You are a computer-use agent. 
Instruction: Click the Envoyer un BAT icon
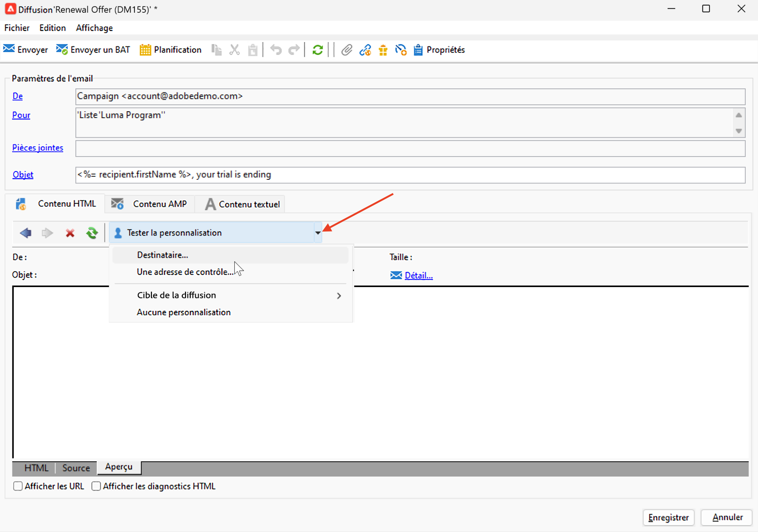point(62,50)
